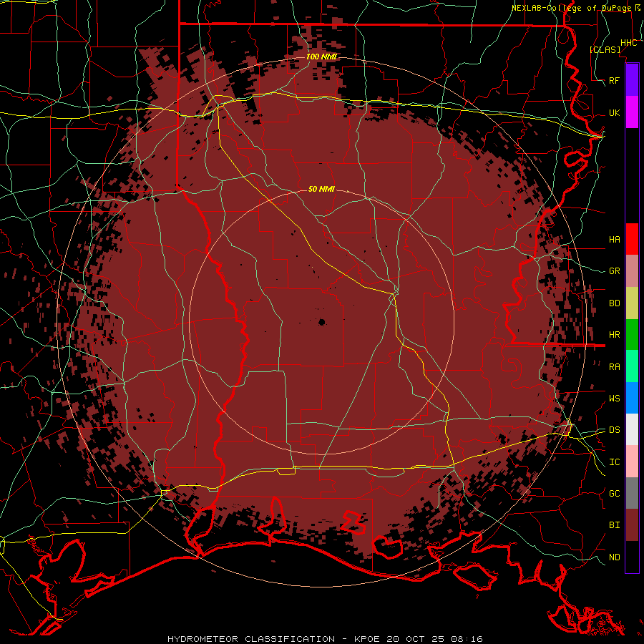Click the BD legend label
This screenshot has width=644, height=644.
tap(615, 303)
